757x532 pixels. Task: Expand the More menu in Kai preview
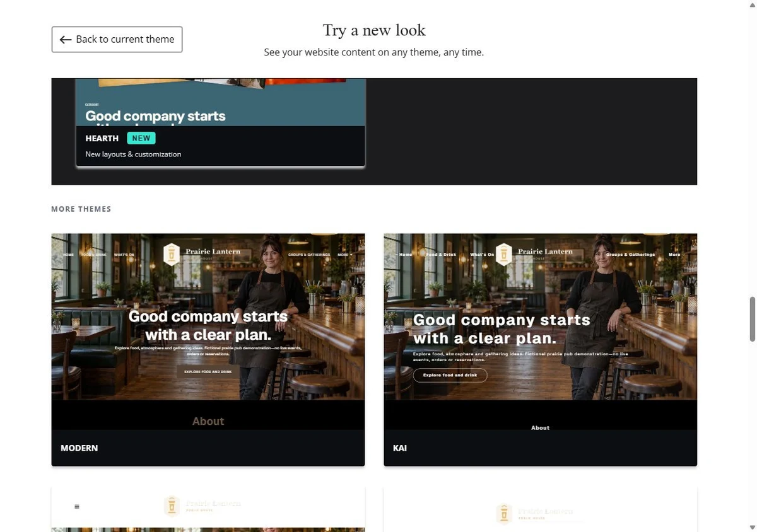tap(676, 255)
